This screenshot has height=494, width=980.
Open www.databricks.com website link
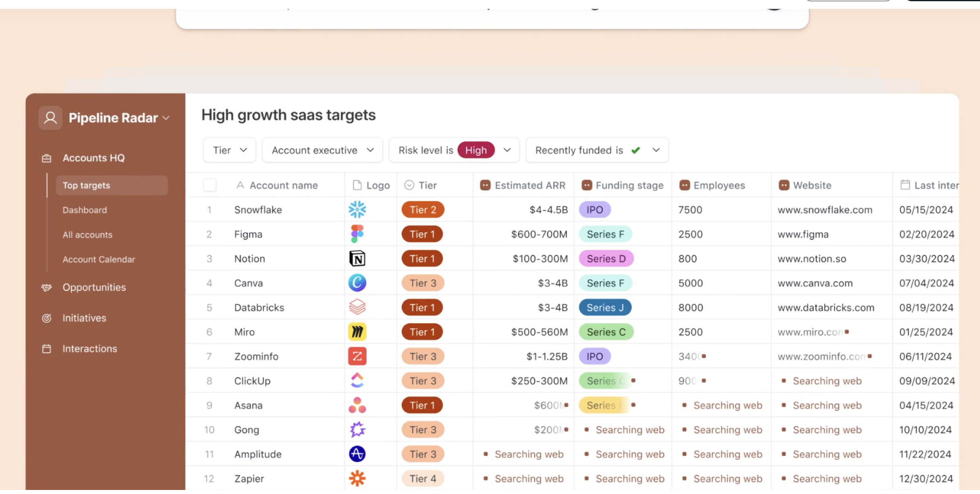tap(826, 308)
